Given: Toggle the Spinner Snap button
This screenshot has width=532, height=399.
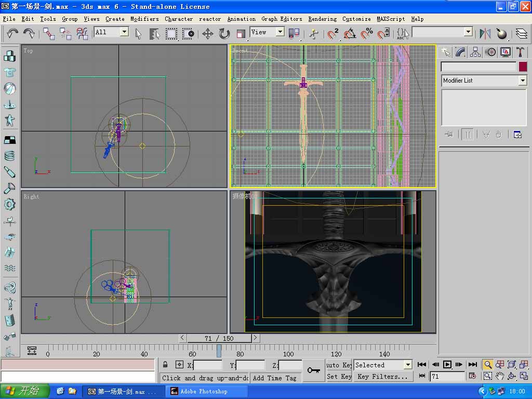Looking at the screenshot, I should coord(383,34).
